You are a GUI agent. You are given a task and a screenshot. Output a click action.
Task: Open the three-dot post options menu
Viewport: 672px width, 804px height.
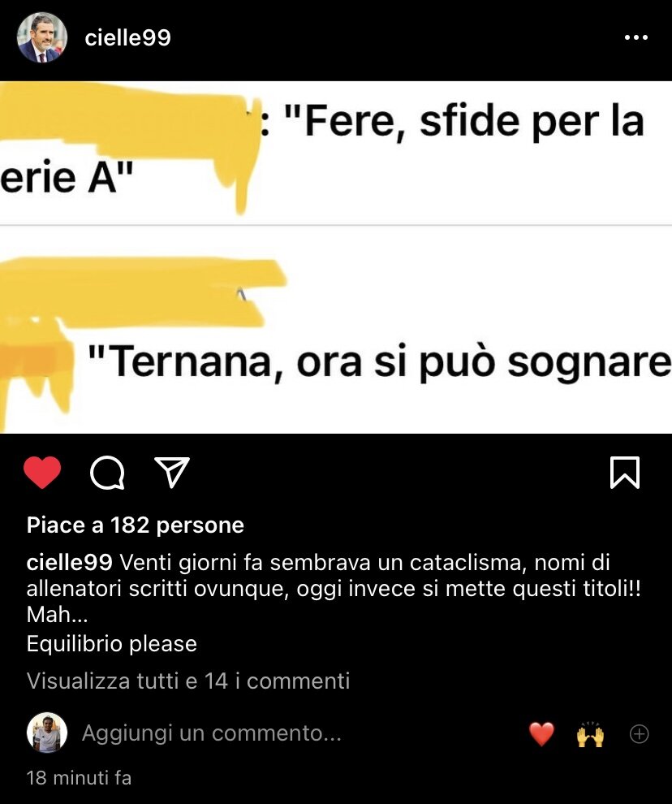click(x=636, y=37)
